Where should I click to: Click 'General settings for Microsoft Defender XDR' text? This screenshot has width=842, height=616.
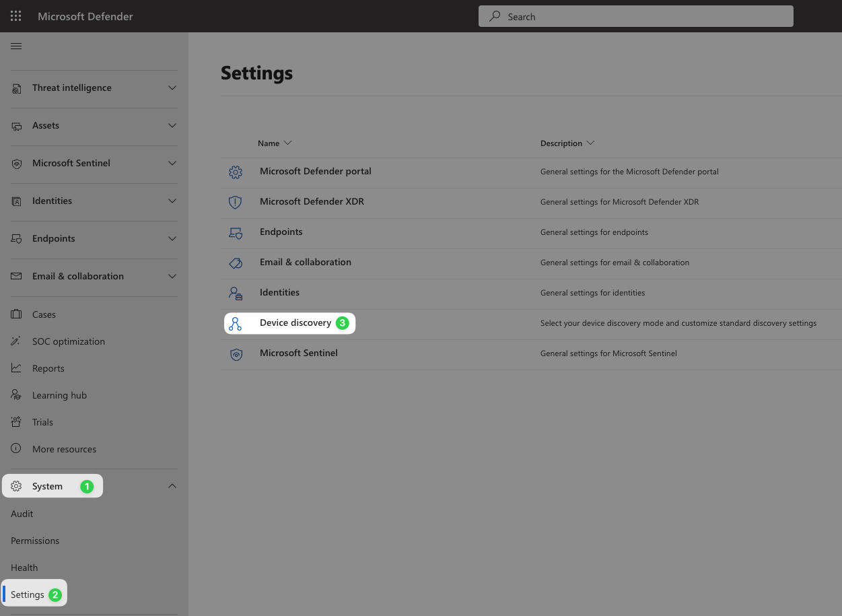click(x=620, y=202)
